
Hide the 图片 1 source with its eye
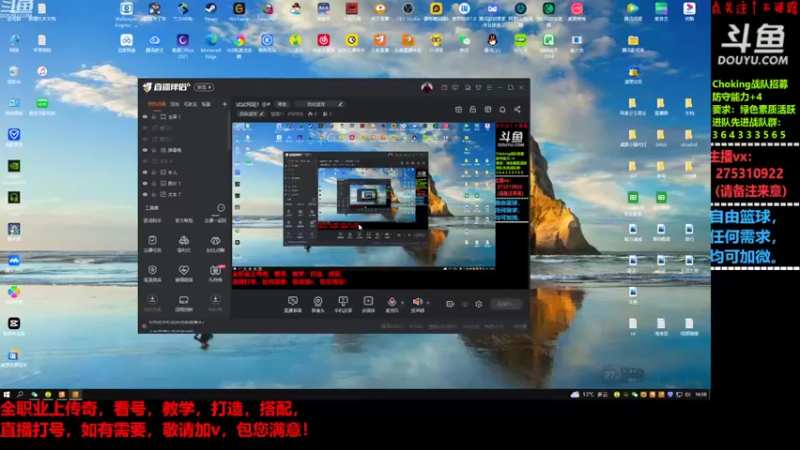(x=145, y=183)
